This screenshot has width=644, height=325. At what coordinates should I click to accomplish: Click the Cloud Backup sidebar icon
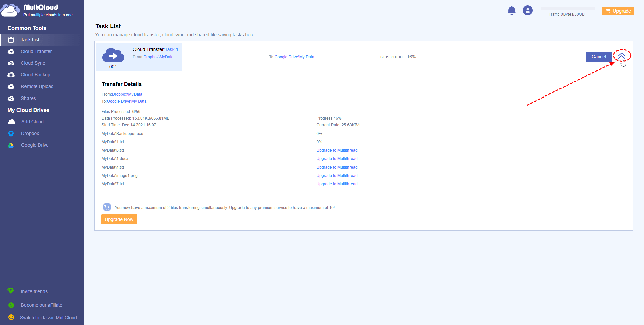tap(11, 75)
